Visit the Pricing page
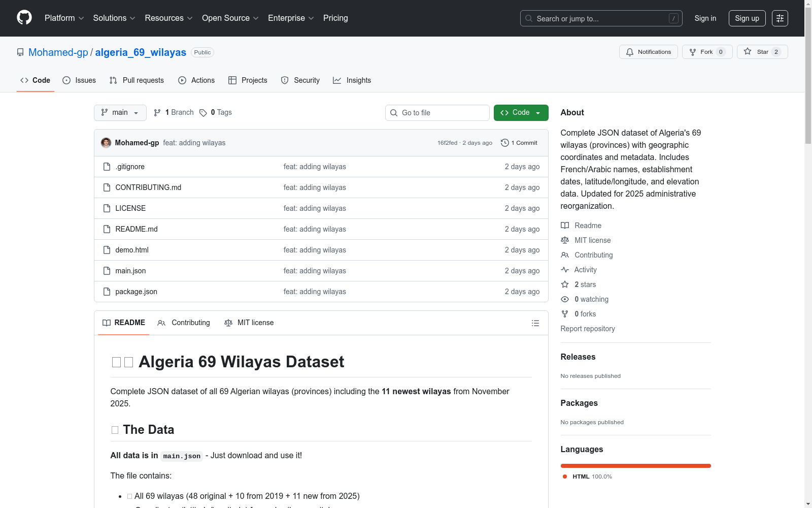Viewport: 812px width, 508px height. [x=335, y=18]
